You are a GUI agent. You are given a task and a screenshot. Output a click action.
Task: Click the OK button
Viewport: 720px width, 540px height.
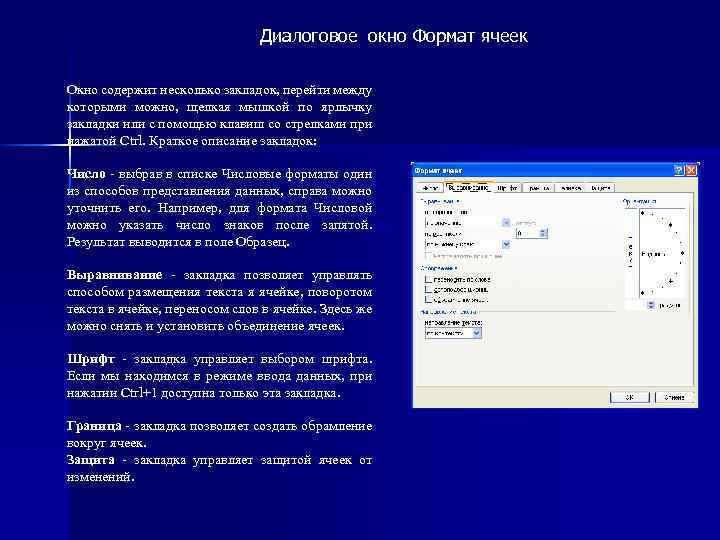(630, 397)
